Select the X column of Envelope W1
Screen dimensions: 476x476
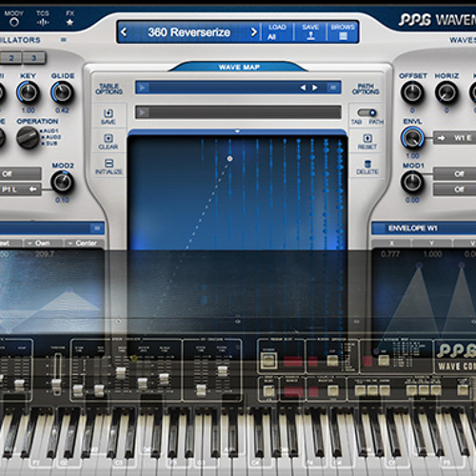coord(391,244)
